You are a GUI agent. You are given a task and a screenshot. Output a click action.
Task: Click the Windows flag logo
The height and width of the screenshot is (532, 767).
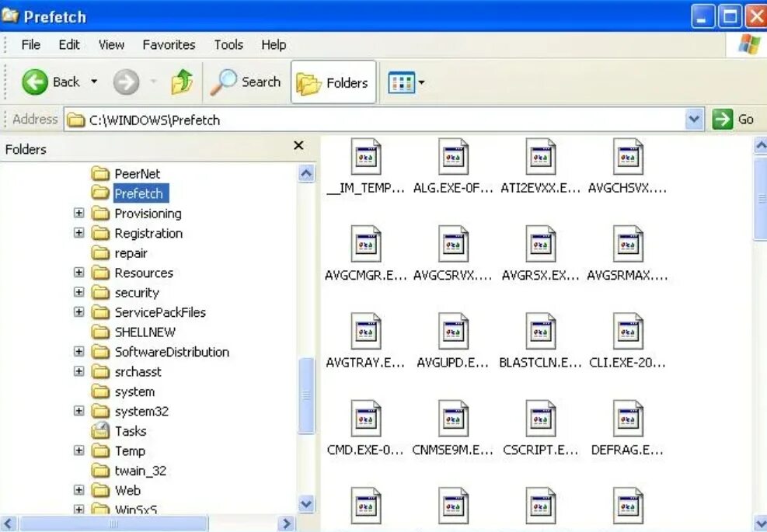click(x=748, y=45)
